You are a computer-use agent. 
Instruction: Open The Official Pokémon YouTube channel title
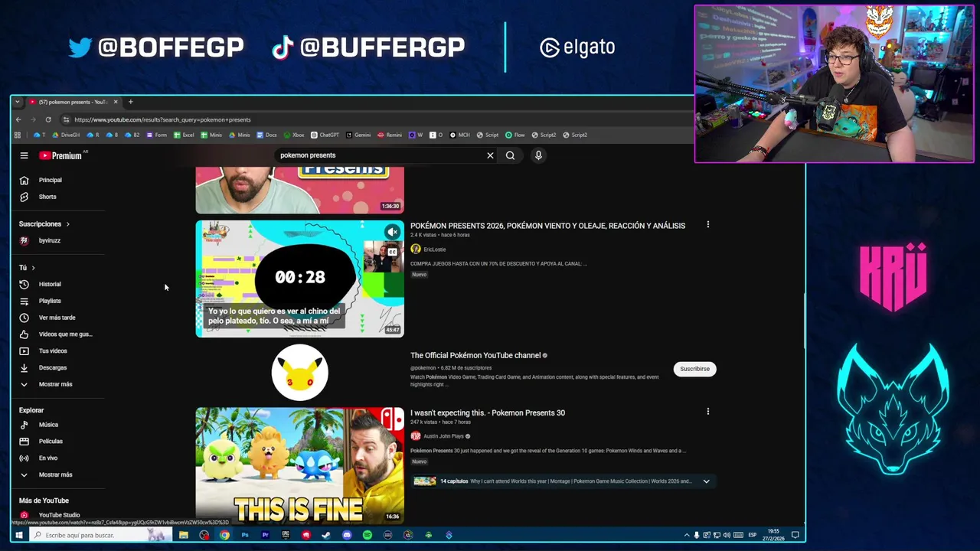475,356
